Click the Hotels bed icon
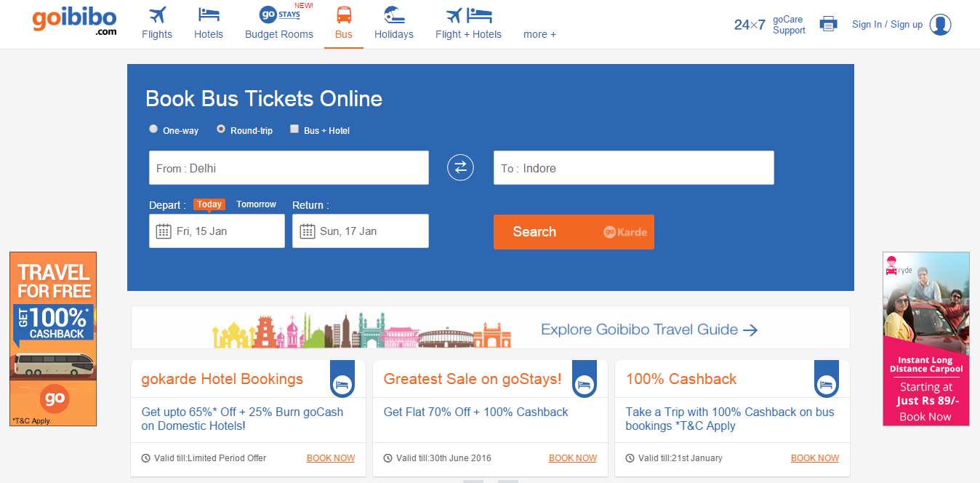Screen dimensions: 980x483 click(x=209, y=15)
